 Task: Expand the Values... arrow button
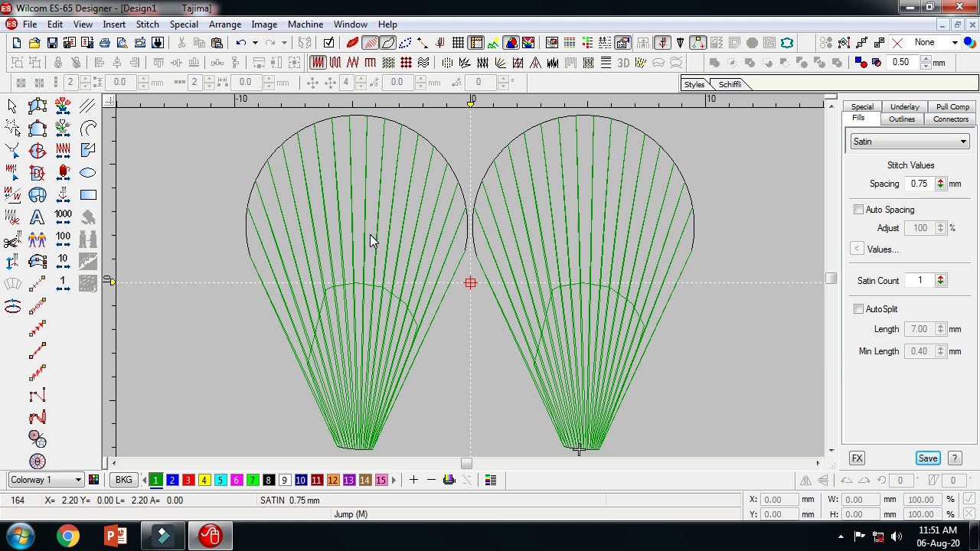pos(857,249)
